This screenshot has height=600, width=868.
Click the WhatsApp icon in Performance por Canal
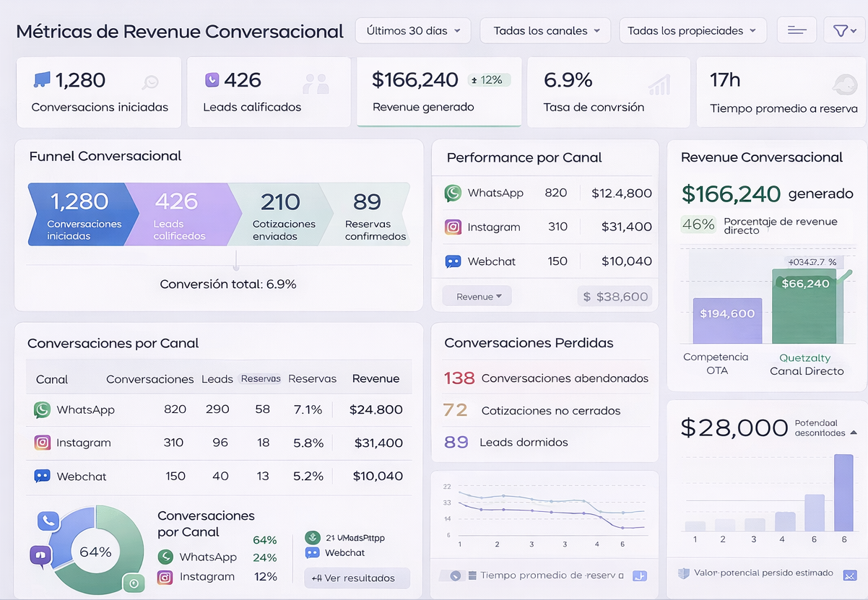(453, 194)
